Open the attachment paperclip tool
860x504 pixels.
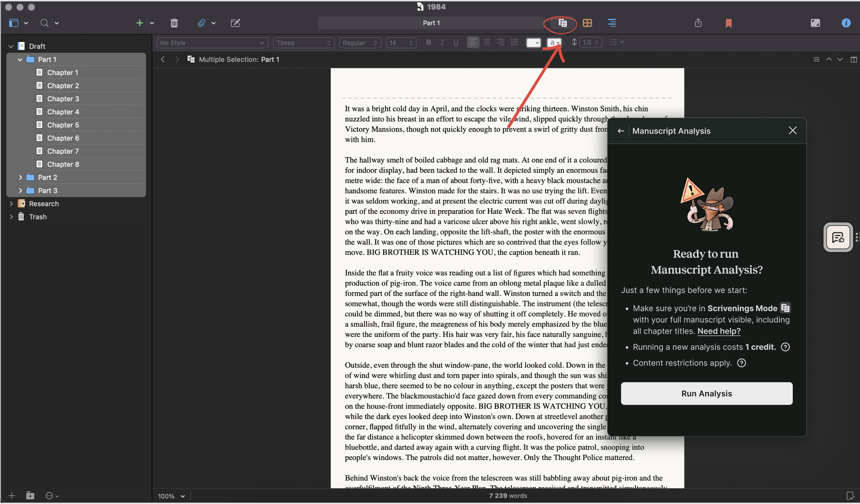[x=201, y=23]
